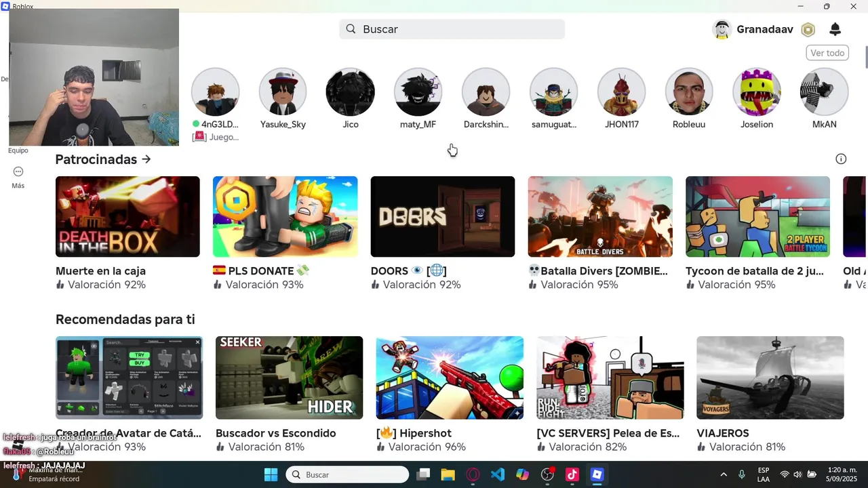Open the Patrocinadas section link
This screenshot has height=488, width=868.
(x=103, y=159)
